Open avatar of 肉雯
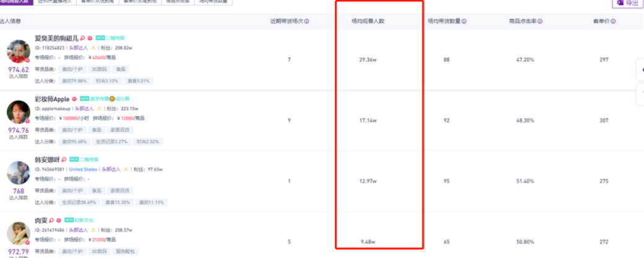The width and height of the screenshot is (644, 258). tap(19, 234)
